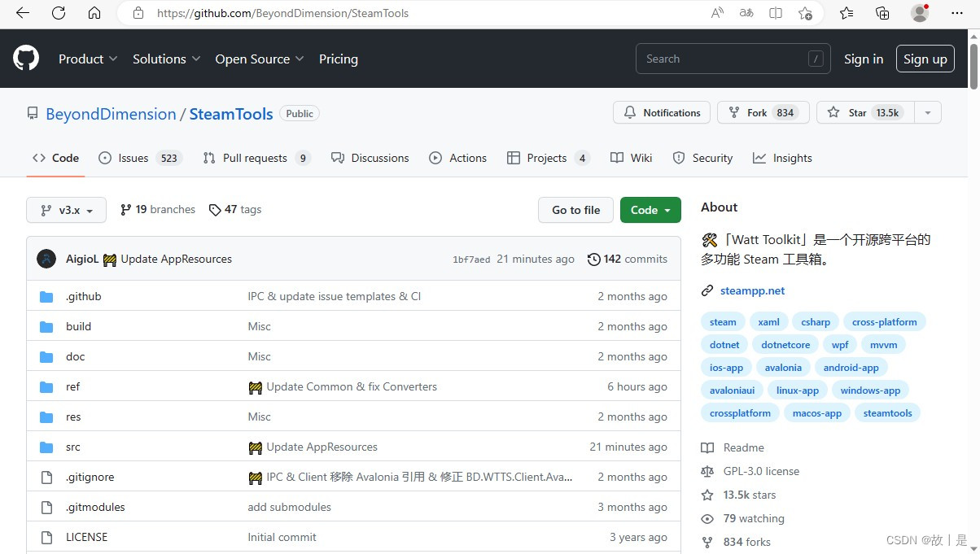Image resolution: width=980 pixels, height=554 pixels.
Task: Click the .gitignore file icon
Action: pos(46,478)
